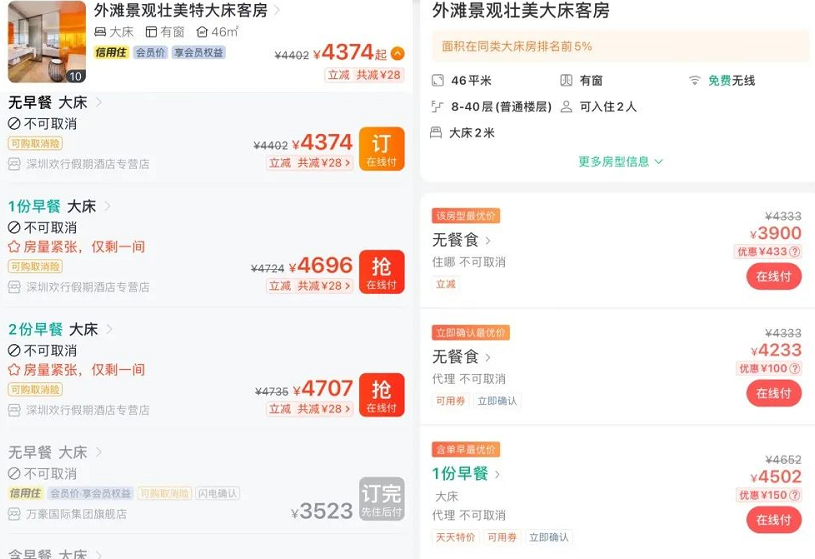Click 订 button for ¥4374 rate

(382, 149)
